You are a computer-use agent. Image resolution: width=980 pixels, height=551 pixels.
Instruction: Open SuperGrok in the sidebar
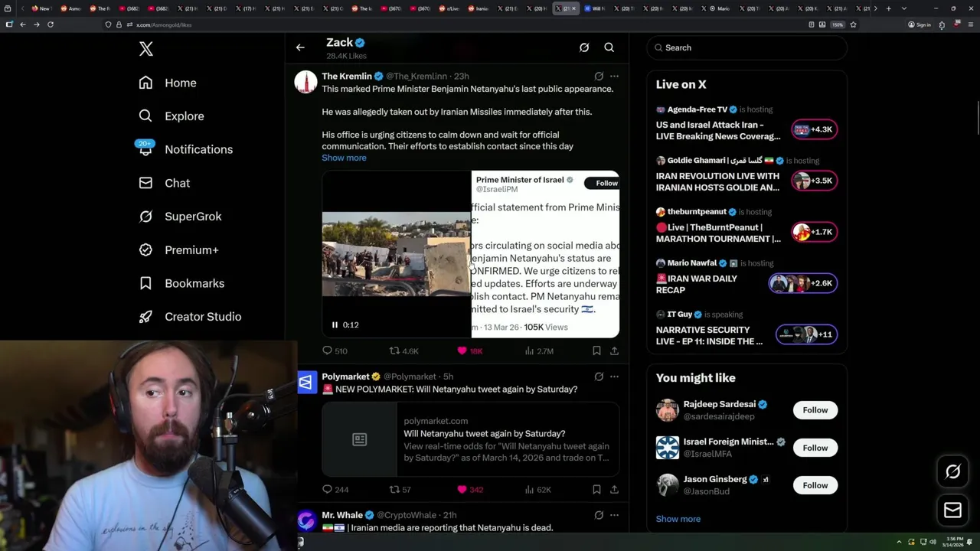tap(180, 217)
